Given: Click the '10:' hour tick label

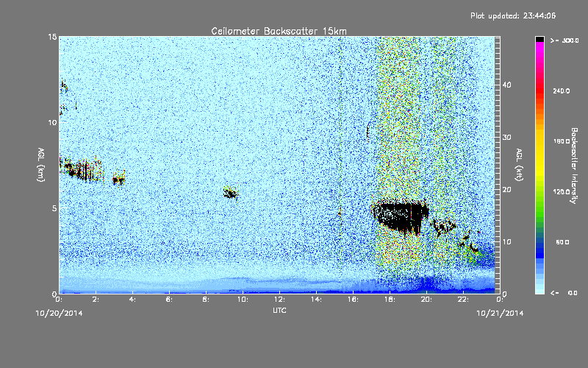Looking at the screenshot, I should click(243, 300).
